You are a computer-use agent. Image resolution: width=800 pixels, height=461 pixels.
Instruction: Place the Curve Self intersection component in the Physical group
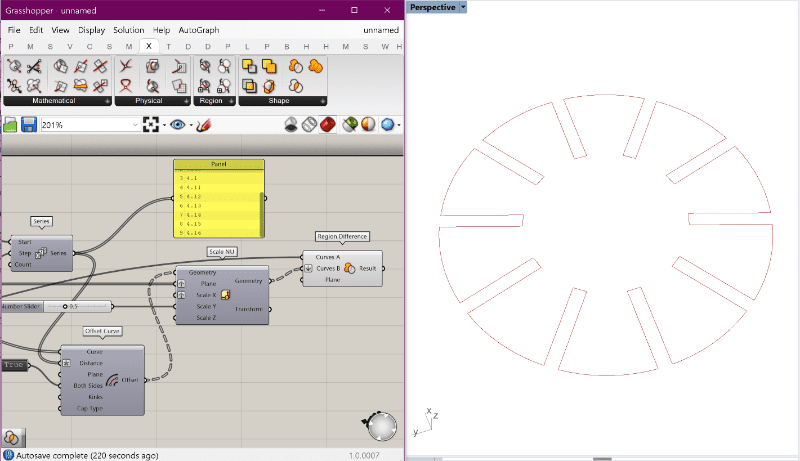tap(126, 86)
